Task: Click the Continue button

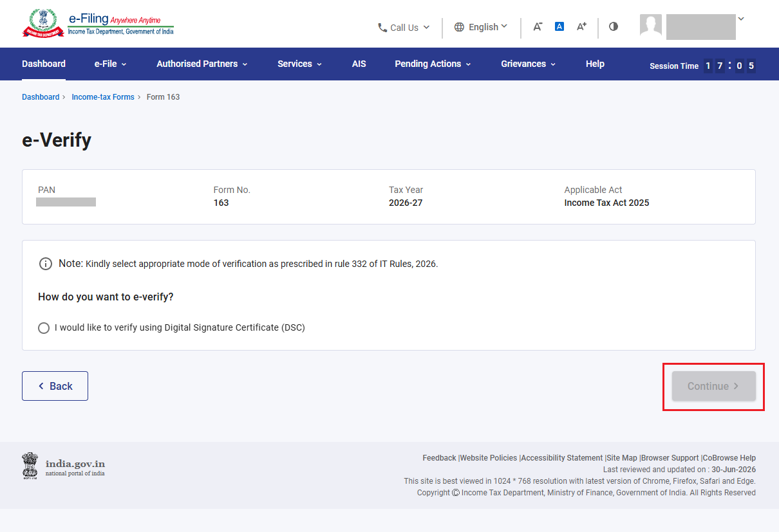Action: [714, 386]
